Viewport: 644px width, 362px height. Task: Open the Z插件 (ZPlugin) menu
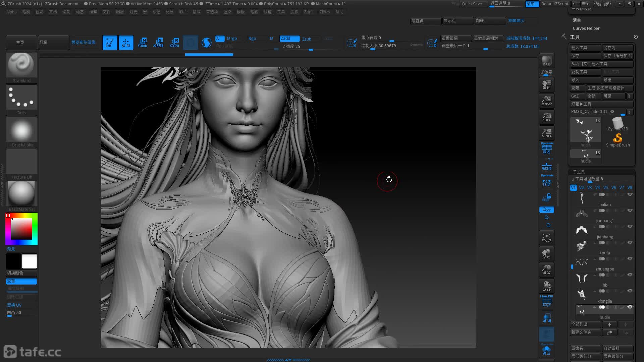tap(309, 12)
